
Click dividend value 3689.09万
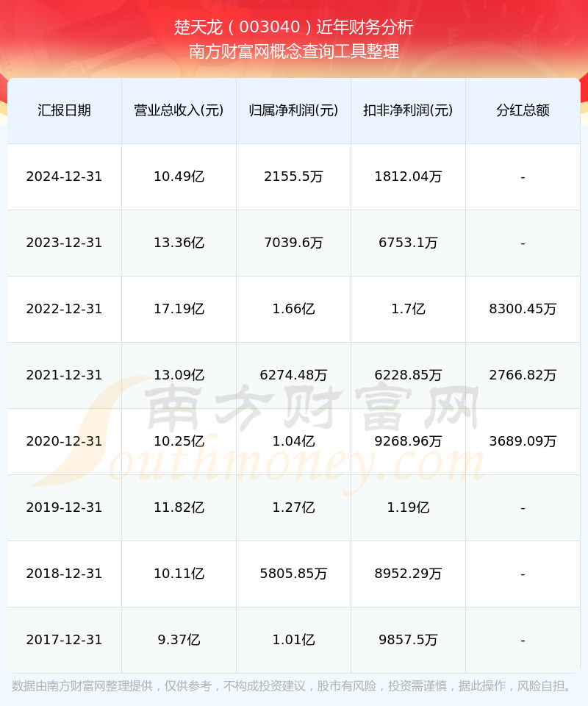pos(523,441)
